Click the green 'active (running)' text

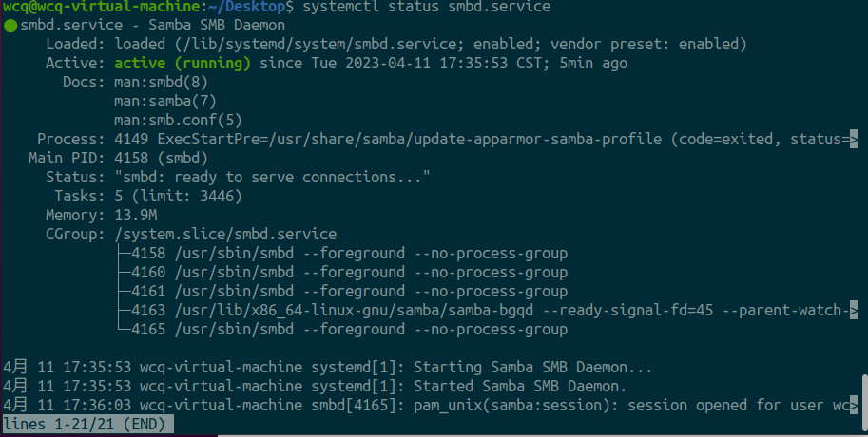183,63
